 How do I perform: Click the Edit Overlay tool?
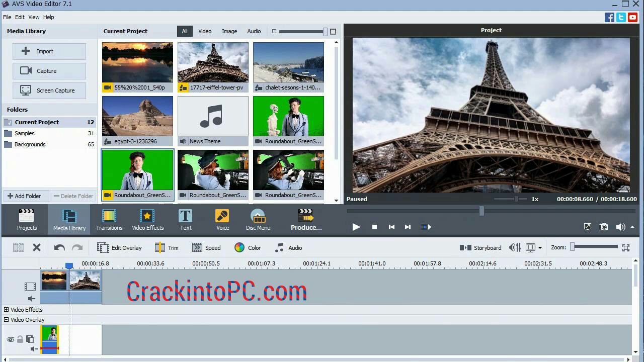[119, 247]
